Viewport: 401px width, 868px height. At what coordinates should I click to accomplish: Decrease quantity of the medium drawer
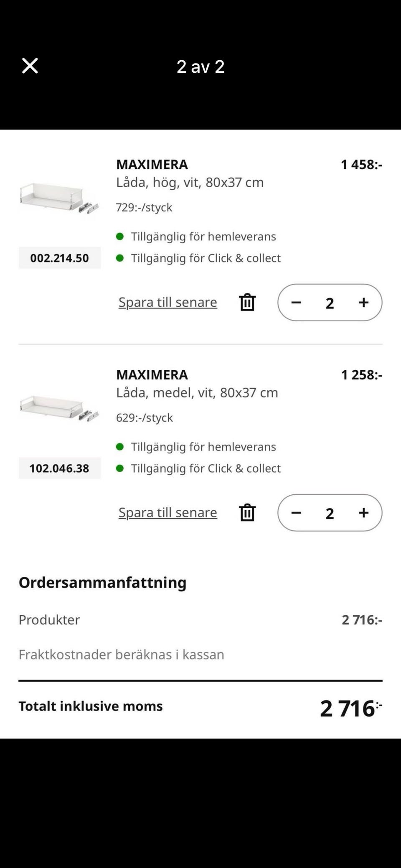[296, 513]
